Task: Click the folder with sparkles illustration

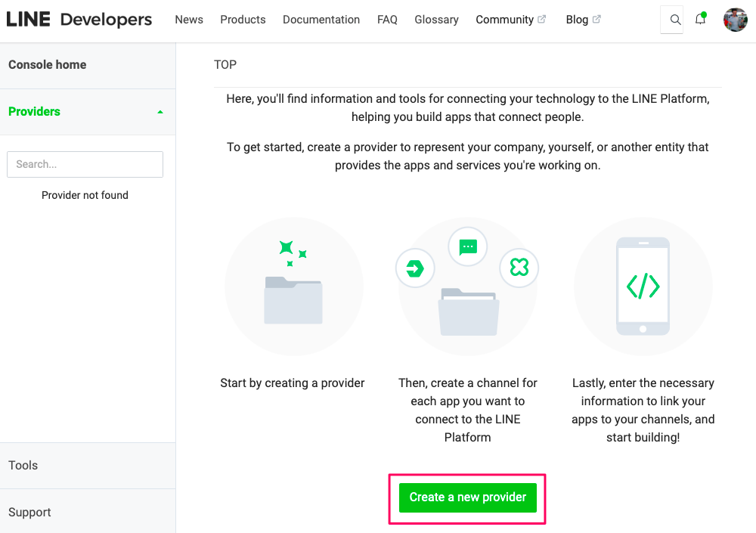Action: [x=293, y=287]
